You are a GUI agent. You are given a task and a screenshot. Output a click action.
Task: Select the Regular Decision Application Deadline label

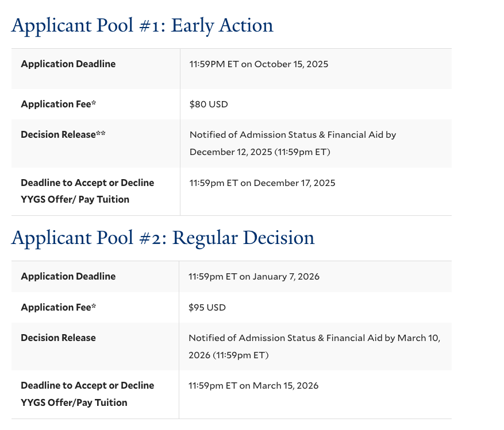pyautogui.click(x=68, y=276)
